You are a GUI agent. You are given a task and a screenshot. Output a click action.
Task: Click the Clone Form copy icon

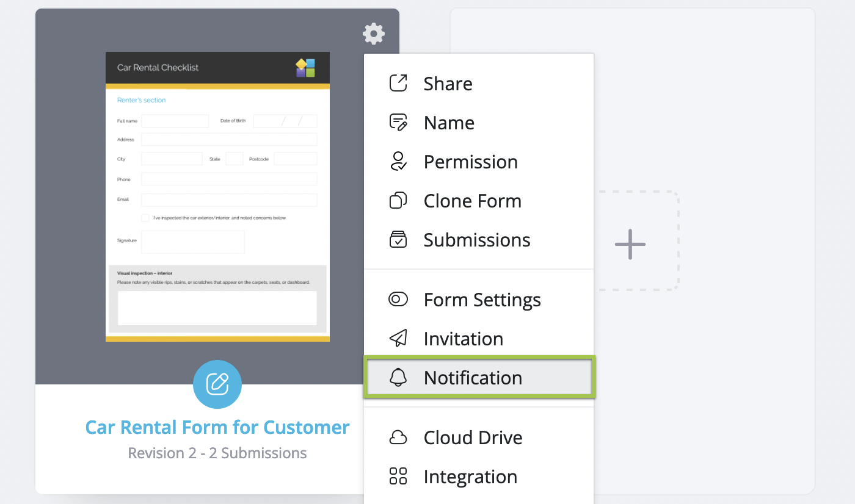click(x=398, y=200)
